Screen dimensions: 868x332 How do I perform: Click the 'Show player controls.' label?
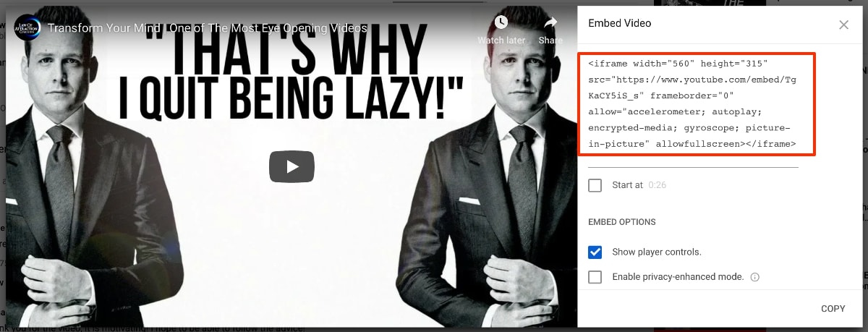[x=657, y=252]
